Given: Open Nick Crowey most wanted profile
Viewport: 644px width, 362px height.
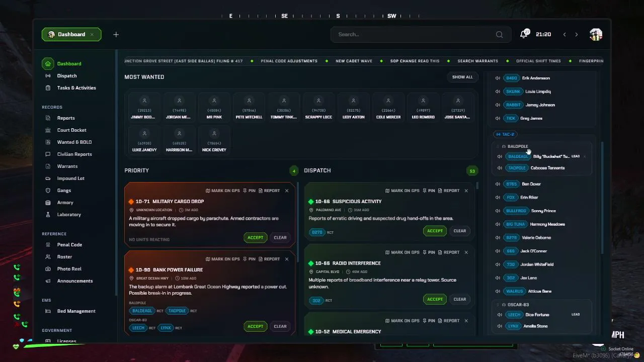Looking at the screenshot, I should [x=214, y=141].
